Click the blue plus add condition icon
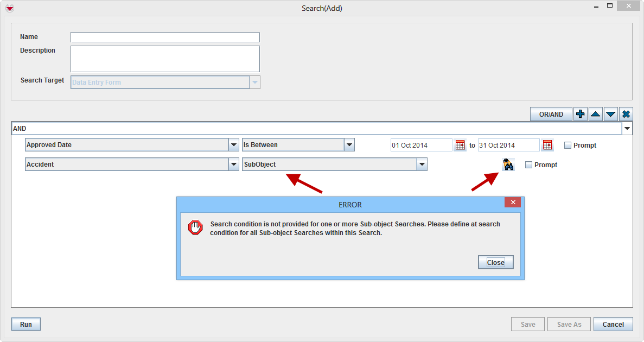 point(581,114)
